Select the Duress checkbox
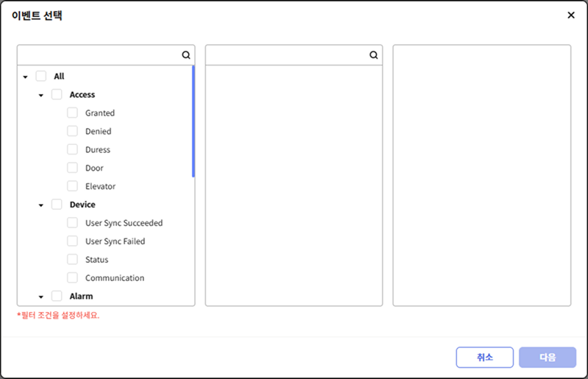This screenshot has height=379, width=588. [72, 149]
